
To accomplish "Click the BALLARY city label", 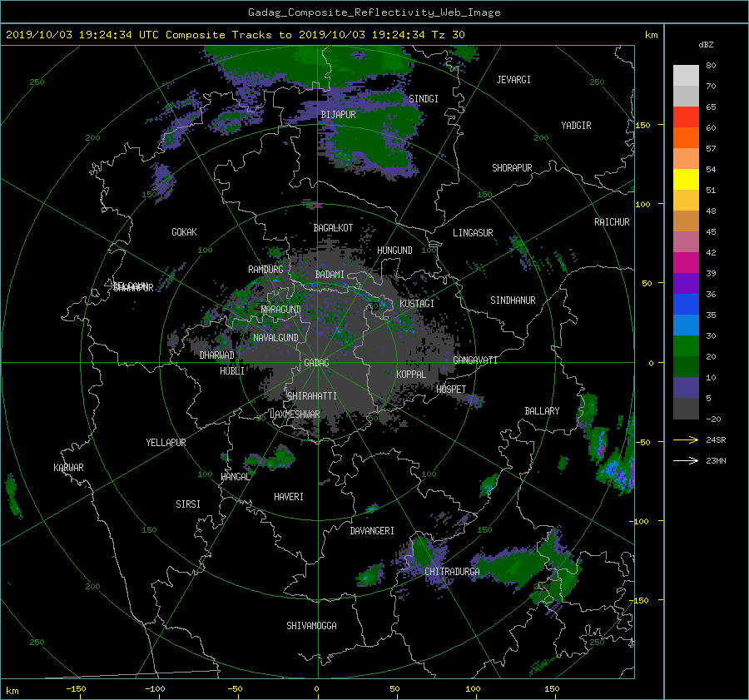I will (x=542, y=411).
